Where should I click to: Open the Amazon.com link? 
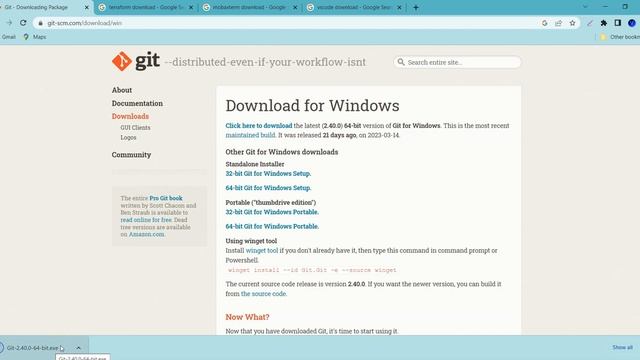point(147,234)
